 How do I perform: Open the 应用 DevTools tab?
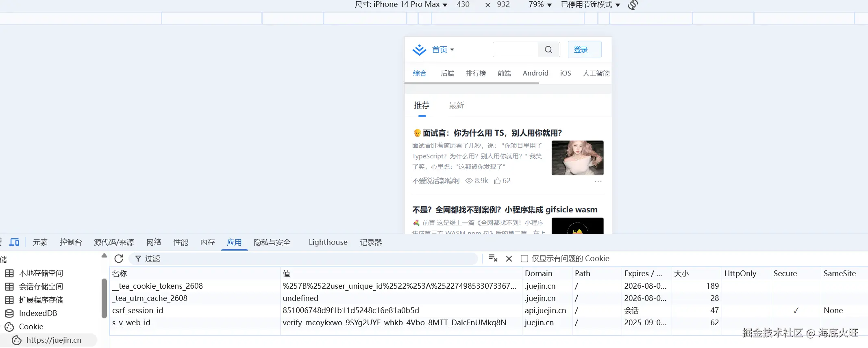pos(234,242)
